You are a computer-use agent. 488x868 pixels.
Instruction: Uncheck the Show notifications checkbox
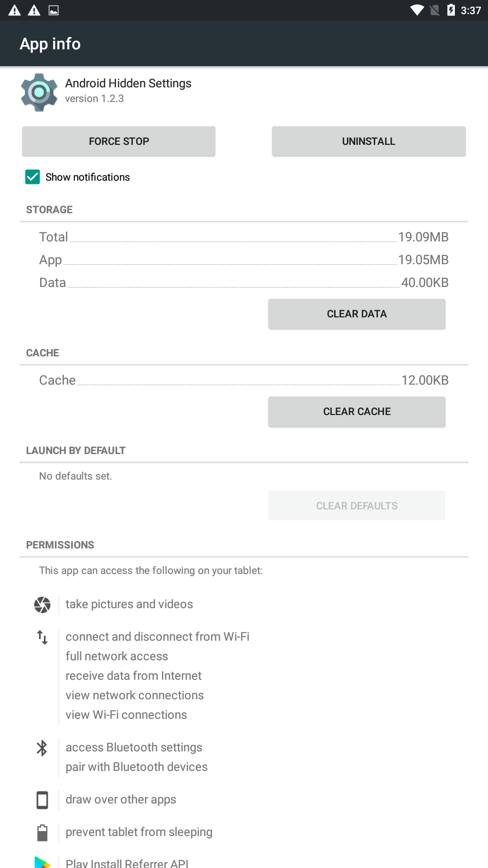point(33,177)
